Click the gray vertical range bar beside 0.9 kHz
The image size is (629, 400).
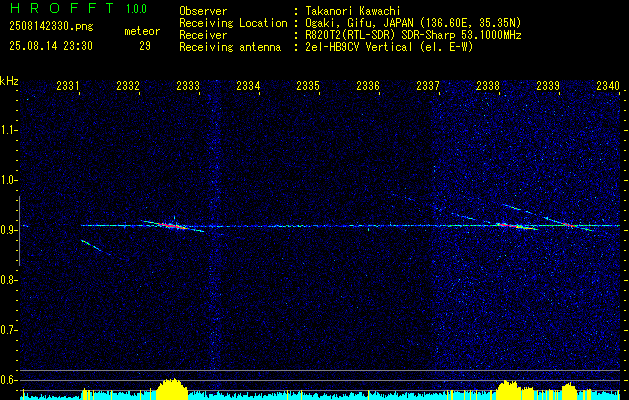pos(19,231)
